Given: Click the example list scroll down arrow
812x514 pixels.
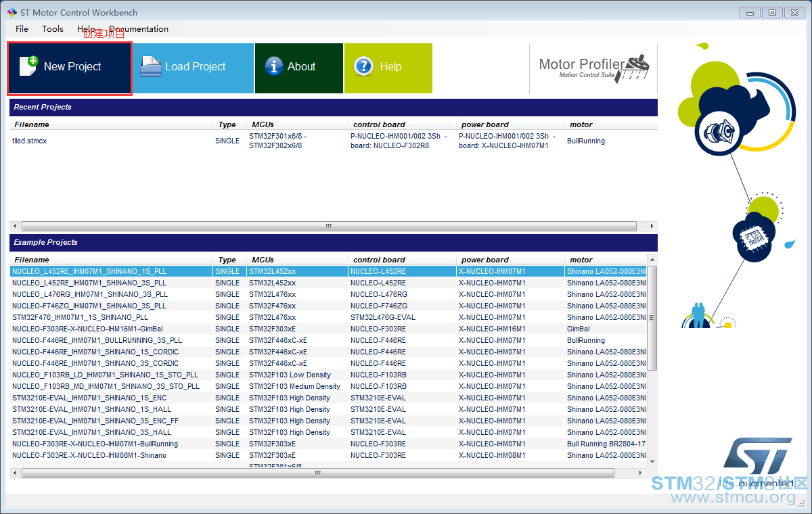Looking at the screenshot, I should (652, 462).
